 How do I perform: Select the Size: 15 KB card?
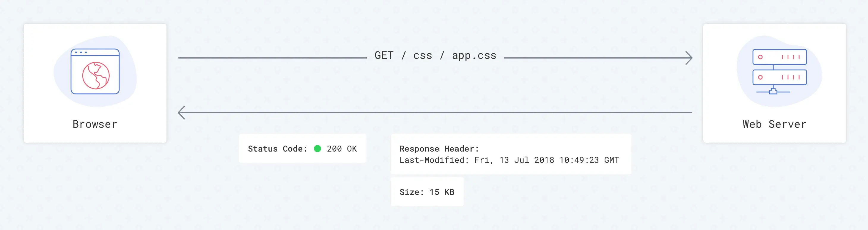(x=427, y=192)
